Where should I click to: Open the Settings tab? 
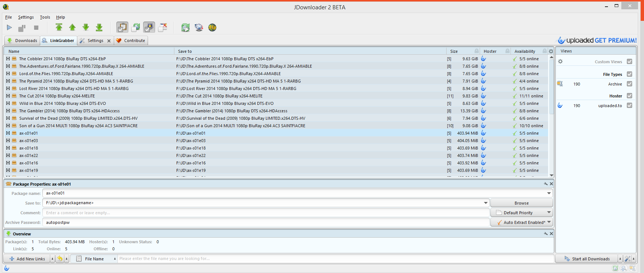click(x=96, y=41)
